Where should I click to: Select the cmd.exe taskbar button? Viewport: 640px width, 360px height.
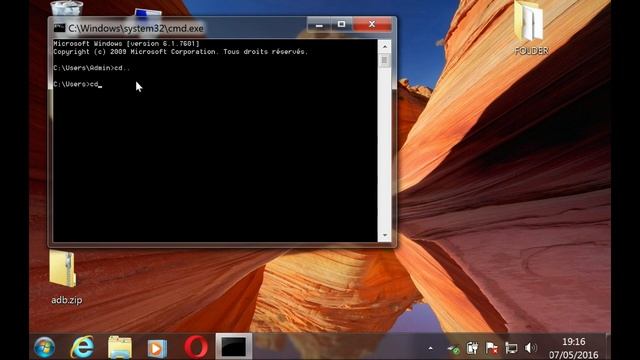[234, 347]
